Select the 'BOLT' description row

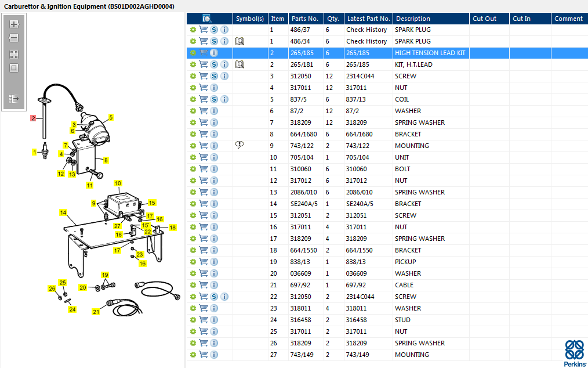pos(402,169)
